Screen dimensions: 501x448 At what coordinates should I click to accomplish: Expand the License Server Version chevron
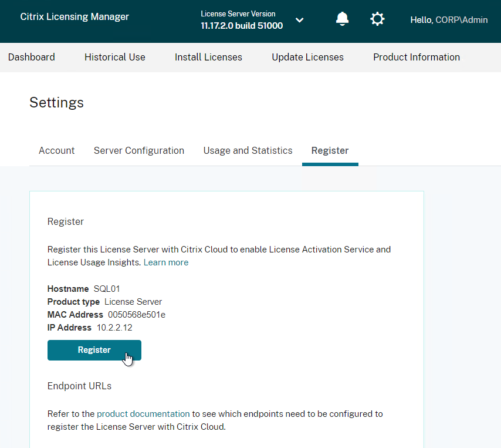click(299, 20)
